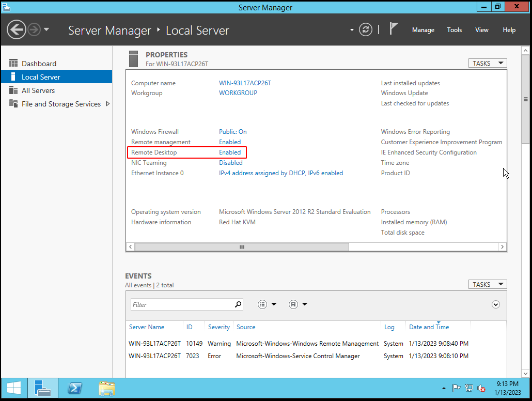The width and height of the screenshot is (532, 401).
Task: Expand File and Storage Services
Action: pos(108,104)
